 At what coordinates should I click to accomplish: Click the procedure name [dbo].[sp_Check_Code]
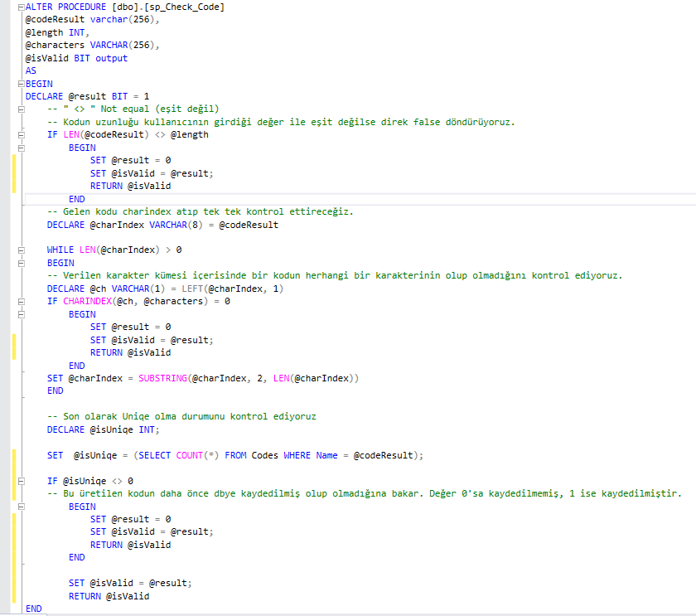168,7
